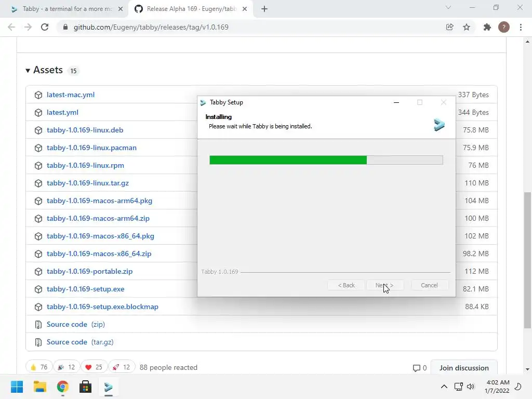532x399 pixels.
Task: Click the page vertical scrollbar
Action: (527, 260)
